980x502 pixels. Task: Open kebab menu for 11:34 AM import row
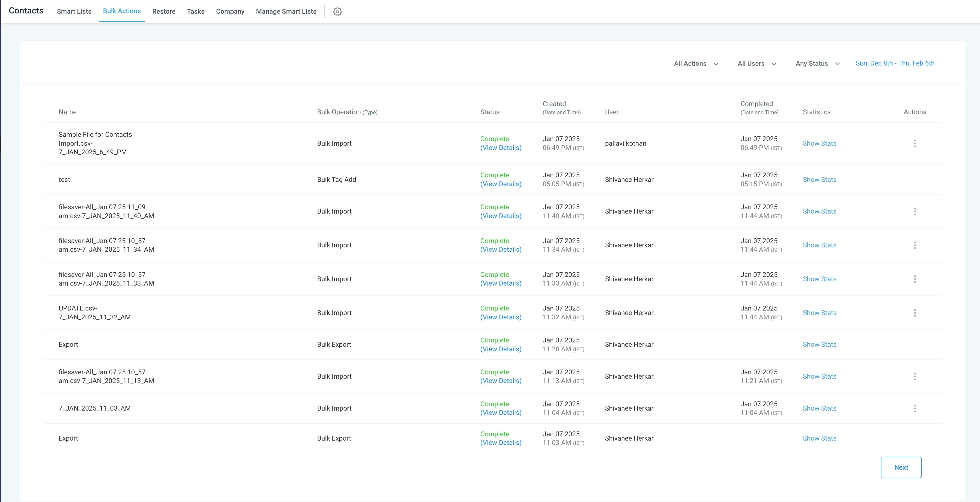point(915,245)
